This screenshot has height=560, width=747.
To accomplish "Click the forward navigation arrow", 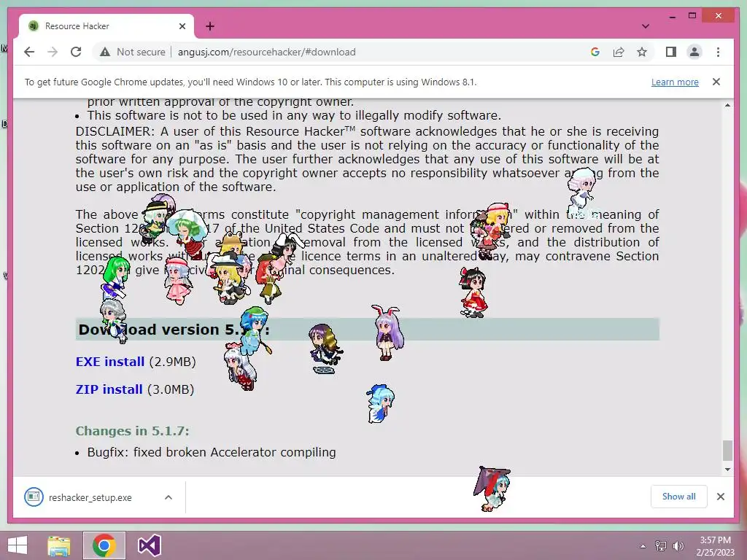I will click(53, 52).
